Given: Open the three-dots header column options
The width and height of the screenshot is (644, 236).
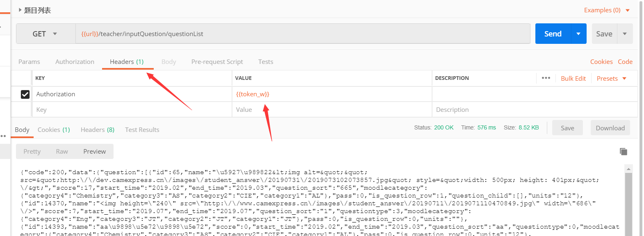Looking at the screenshot, I should pos(546,78).
